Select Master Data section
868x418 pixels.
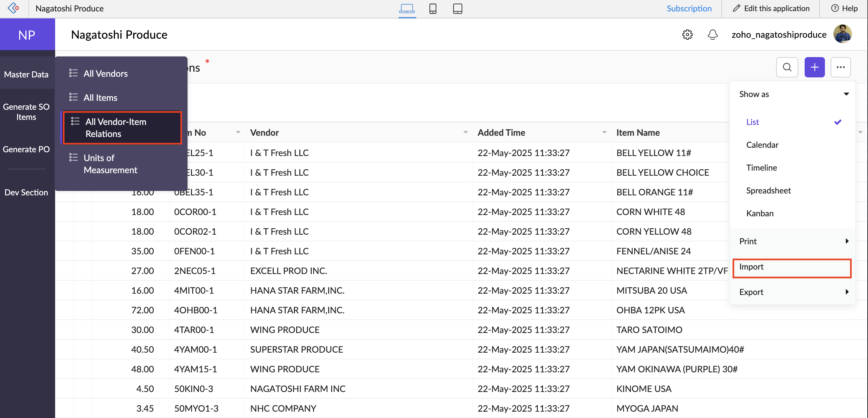click(26, 74)
